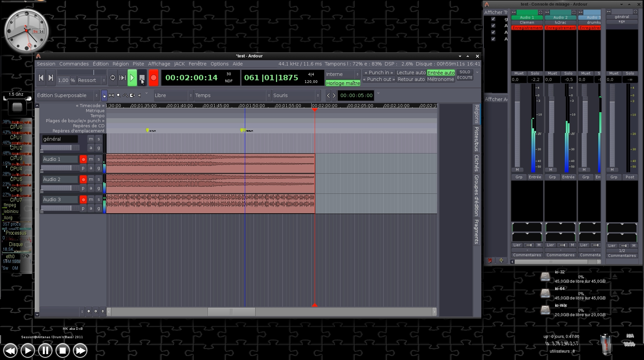Toggle Horloge maître sync button
The width and height of the screenshot is (644, 360).
(x=343, y=83)
